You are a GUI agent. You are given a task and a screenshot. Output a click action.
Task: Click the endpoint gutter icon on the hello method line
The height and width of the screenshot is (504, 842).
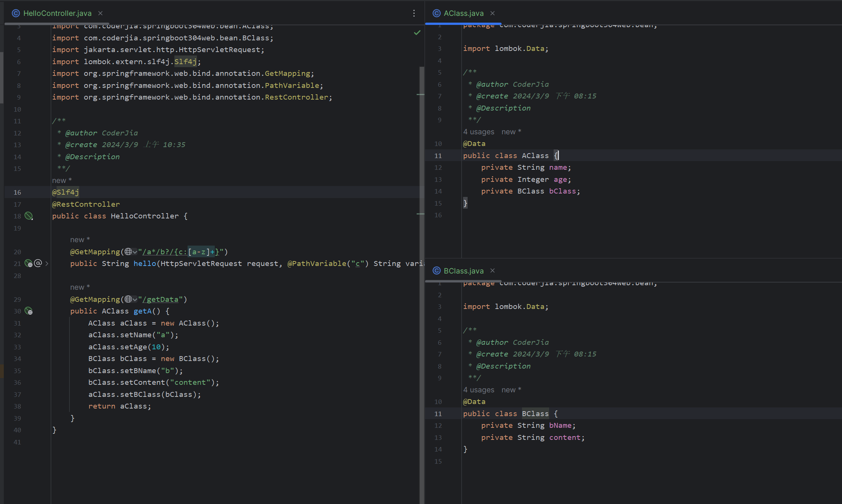tap(28, 263)
